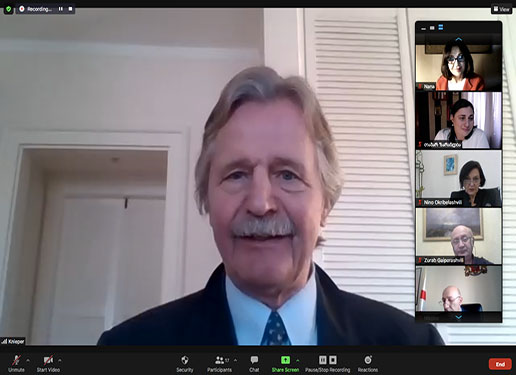Expand arrow next to Participants
Viewport: 516px width, 375px height.
[x=235, y=360]
